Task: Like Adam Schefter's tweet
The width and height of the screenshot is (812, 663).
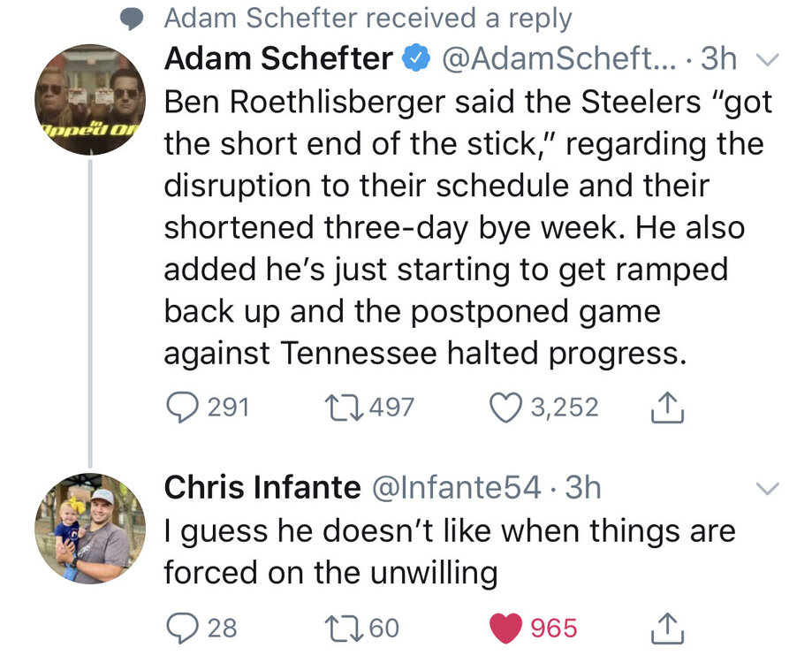Action: point(505,408)
